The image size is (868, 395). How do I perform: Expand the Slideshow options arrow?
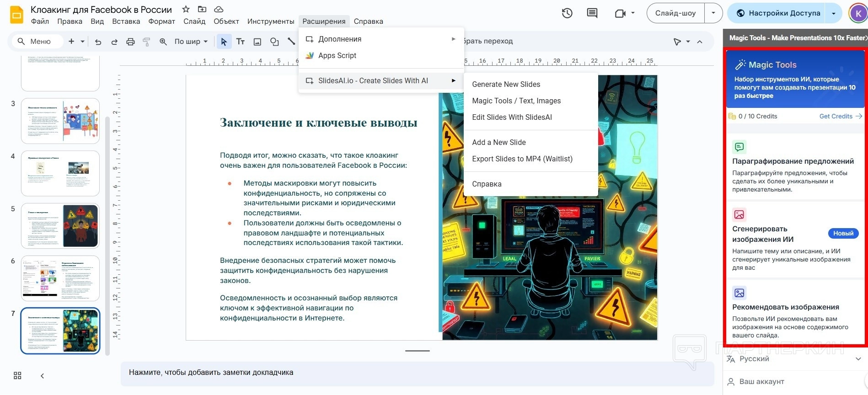[713, 13]
